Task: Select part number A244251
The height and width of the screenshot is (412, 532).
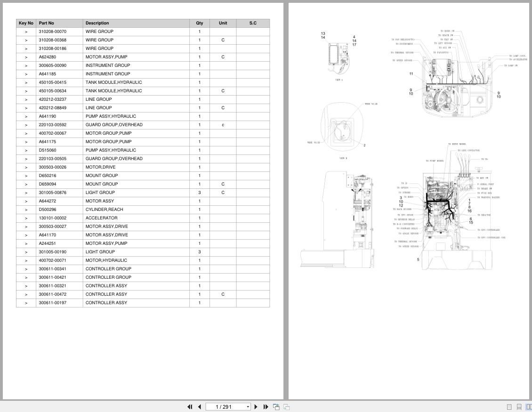Action: tap(48, 244)
